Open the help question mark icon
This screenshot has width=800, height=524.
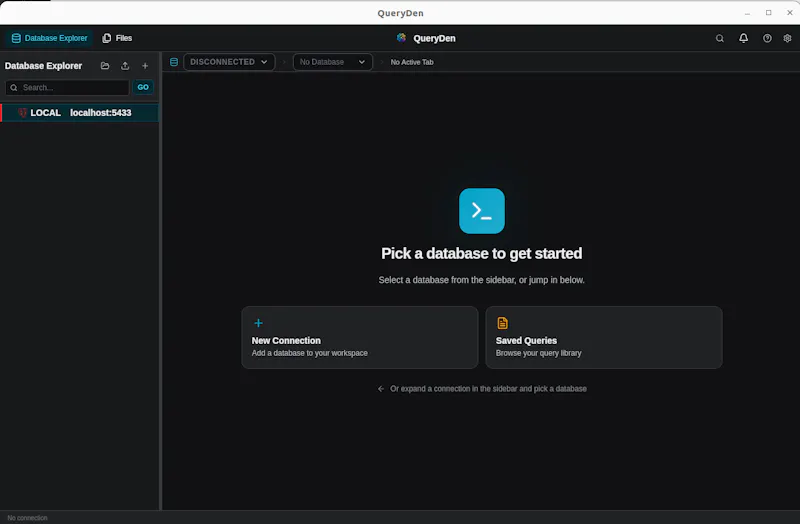pyautogui.click(x=767, y=38)
